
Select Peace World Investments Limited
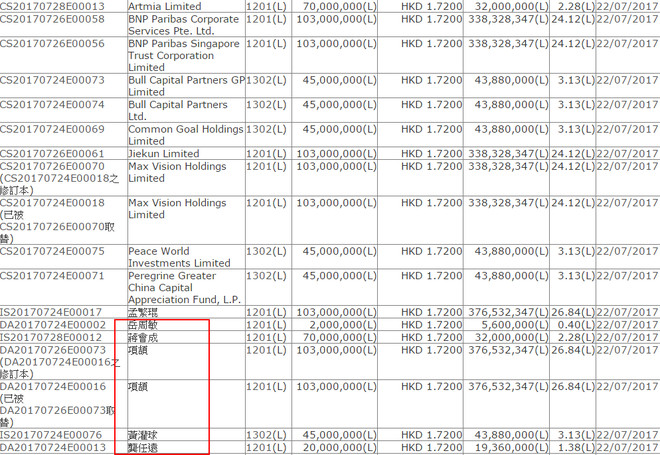[179, 257]
